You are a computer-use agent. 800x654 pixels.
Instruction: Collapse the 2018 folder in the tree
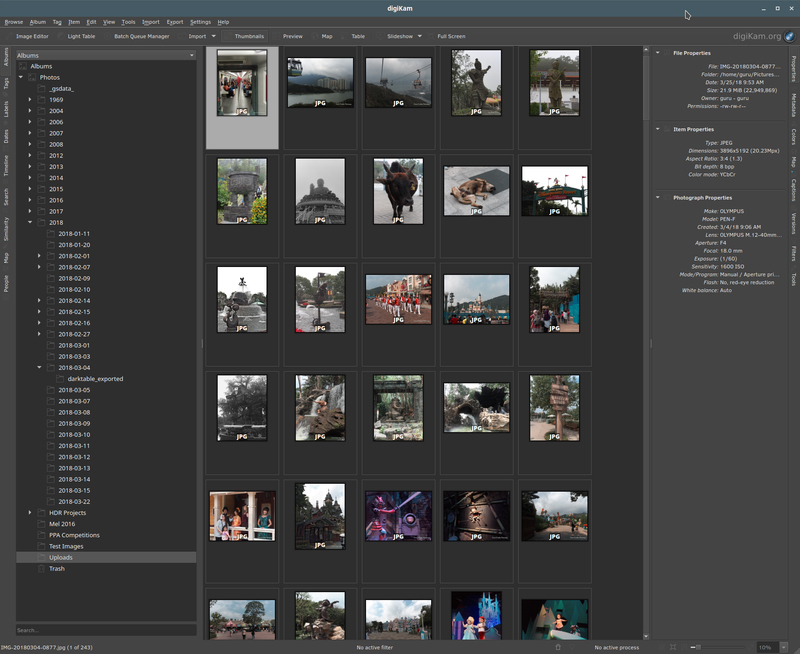point(30,222)
